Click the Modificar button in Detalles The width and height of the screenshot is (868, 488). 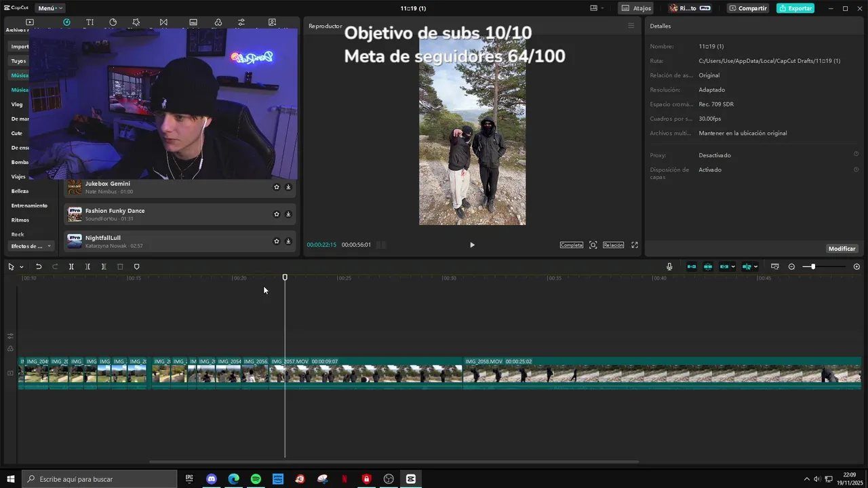click(x=842, y=249)
